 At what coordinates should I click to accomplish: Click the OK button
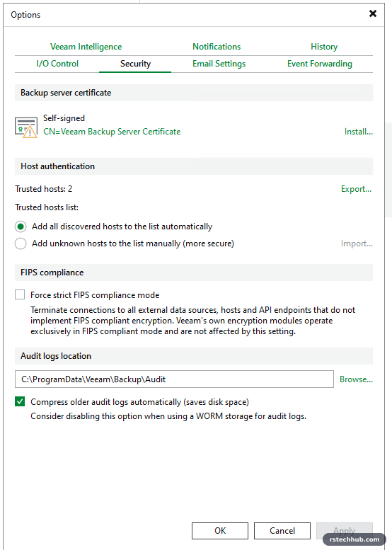click(220, 531)
